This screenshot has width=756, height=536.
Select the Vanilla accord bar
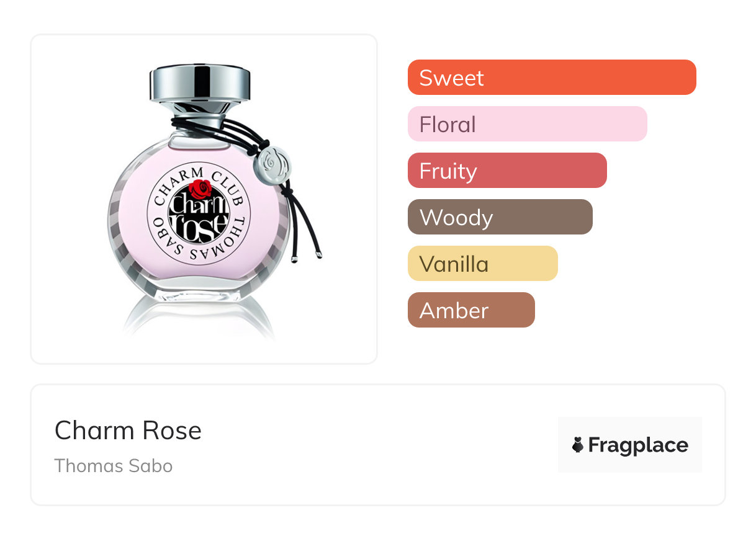[x=483, y=264]
